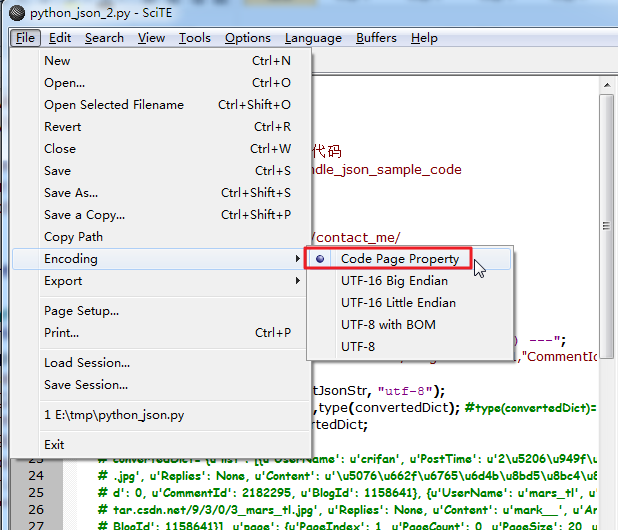Select UTF-16 Little Endian encoding
Viewport: 618px width, 530px height.
click(409, 303)
